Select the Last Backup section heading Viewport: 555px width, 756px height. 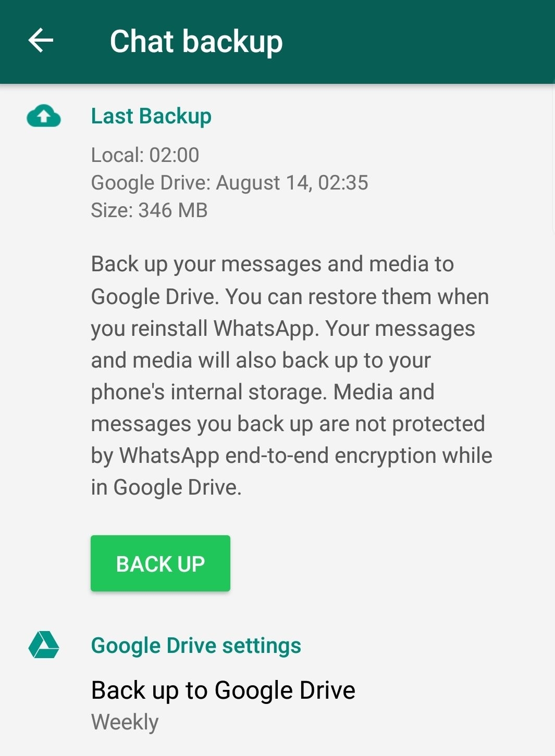pyautogui.click(x=151, y=116)
